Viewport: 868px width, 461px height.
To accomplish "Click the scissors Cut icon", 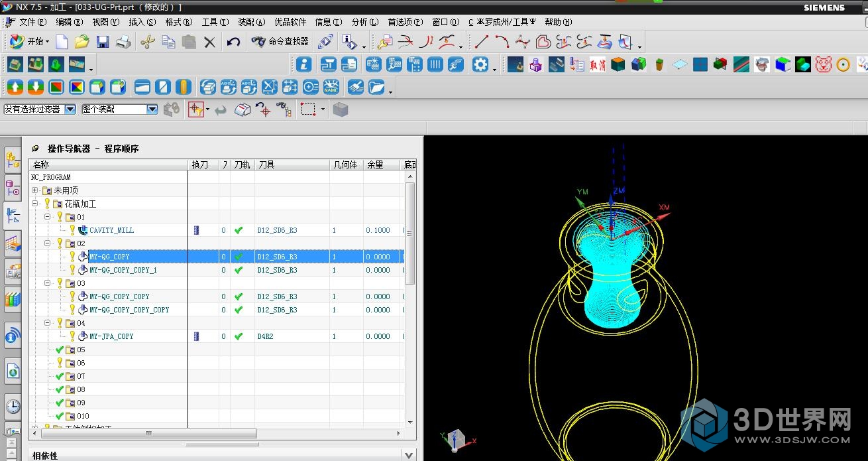I will pyautogui.click(x=147, y=42).
